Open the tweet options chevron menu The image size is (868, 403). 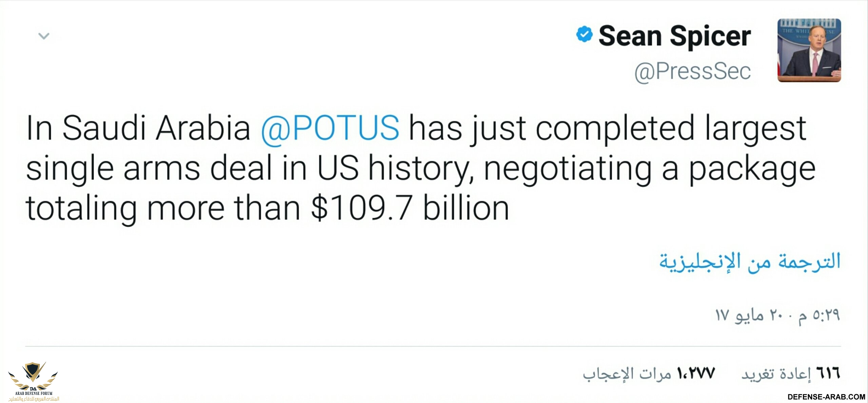pos(44,36)
